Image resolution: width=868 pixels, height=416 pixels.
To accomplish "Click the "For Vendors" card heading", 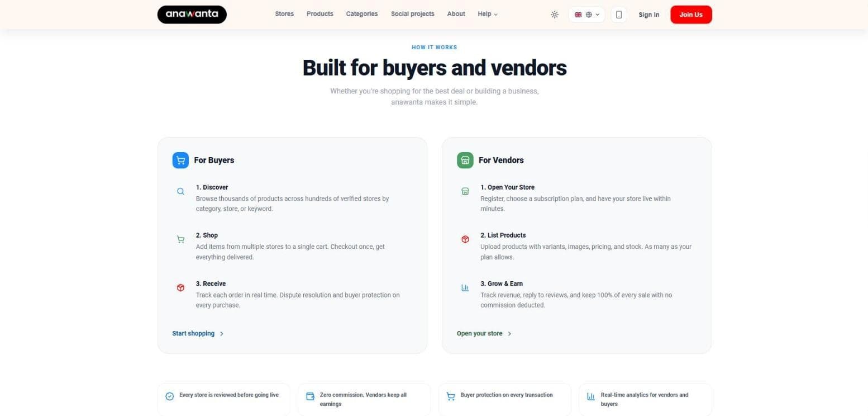I will (501, 160).
